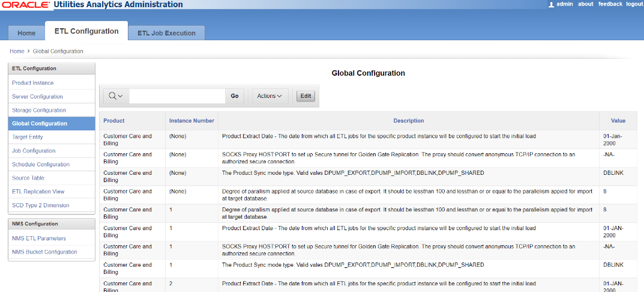Open the about link
The image size is (644, 292).
(x=586, y=4)
